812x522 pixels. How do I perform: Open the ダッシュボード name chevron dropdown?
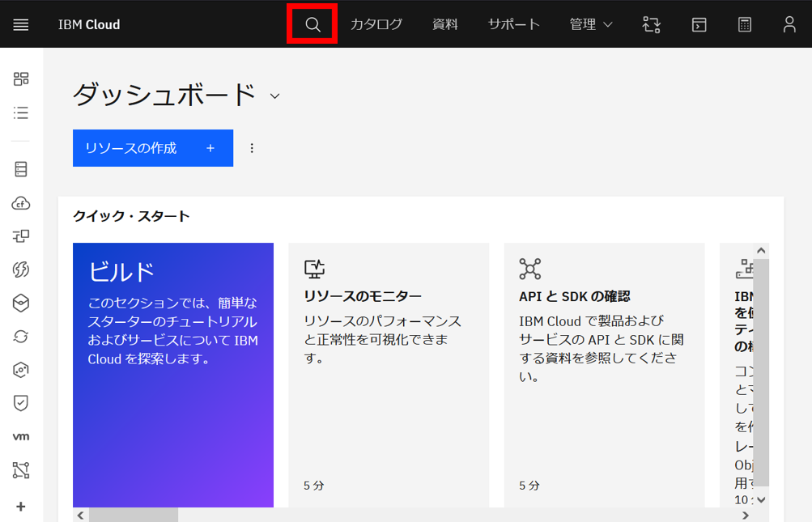(x=274, y=95)
